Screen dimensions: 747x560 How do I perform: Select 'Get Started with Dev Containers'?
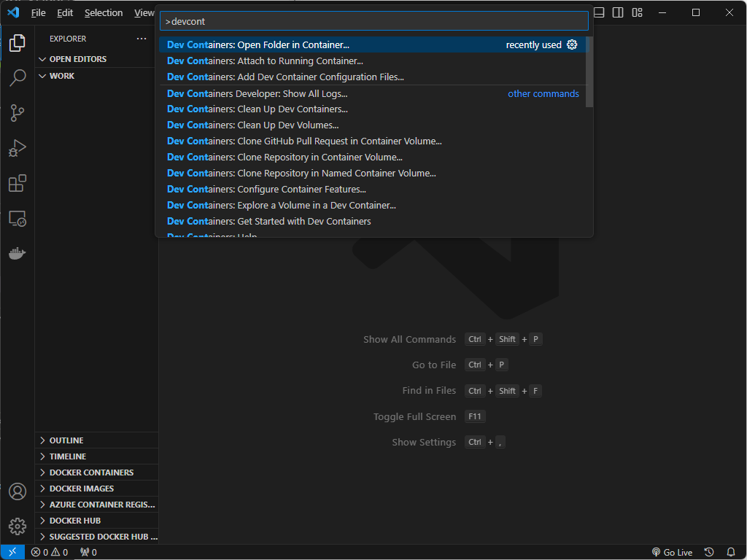click(372, 222)
